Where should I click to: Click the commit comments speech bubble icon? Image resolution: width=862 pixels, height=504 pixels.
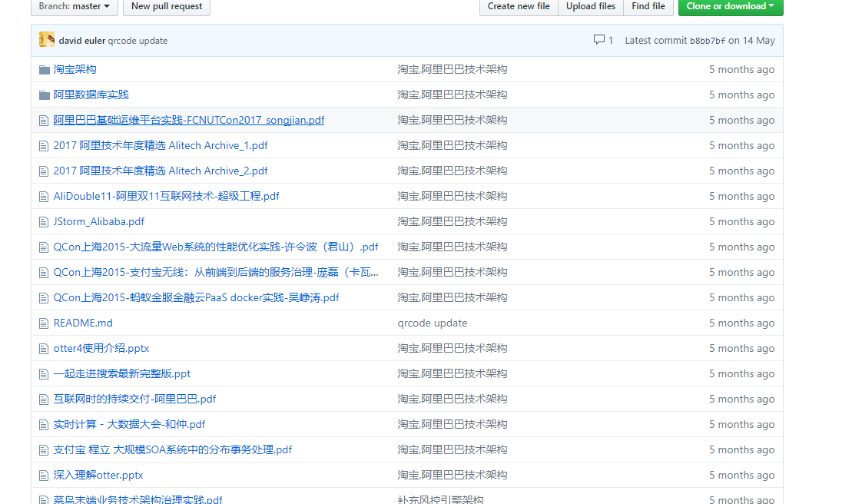coord(599,40)
